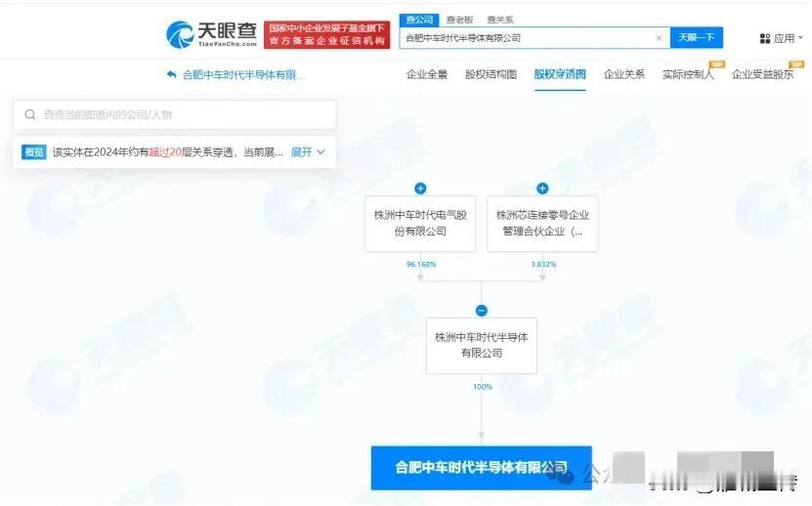The width and height of the screenshot is (812, 506).
Task: Click the 100% shareholding label
Action: coord(482,387)
